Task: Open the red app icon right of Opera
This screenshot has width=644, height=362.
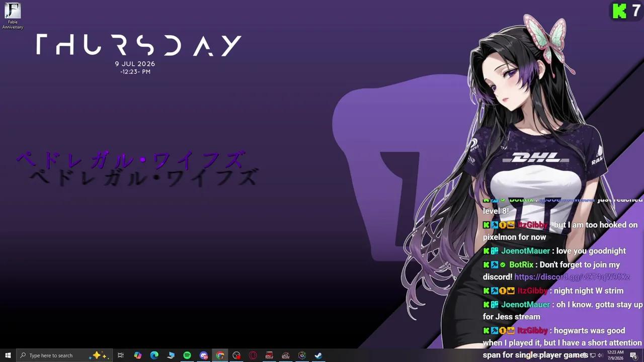Action: [269, 355]
